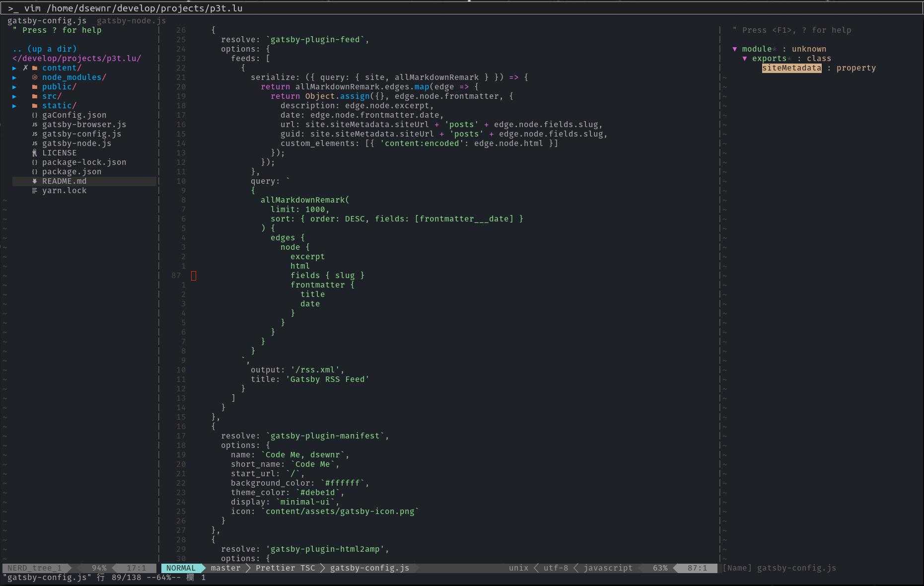
Task: Select the content/ directory name
Action: (62, 68)
